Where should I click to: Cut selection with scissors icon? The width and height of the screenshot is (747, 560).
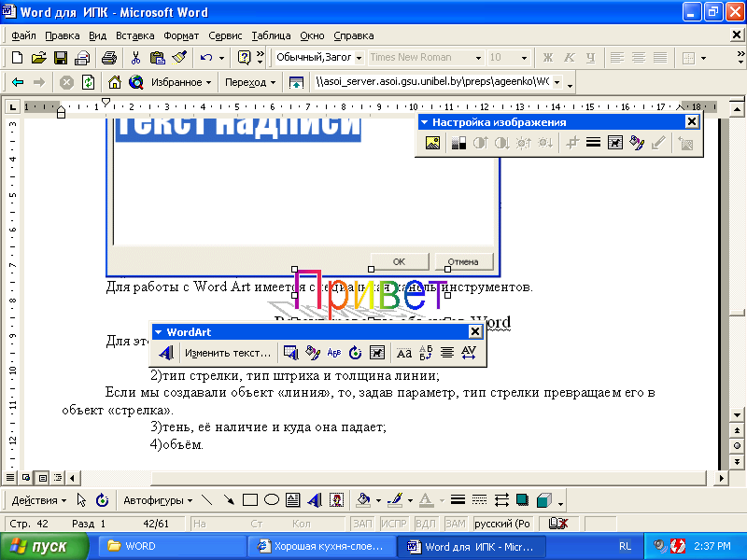pos(135,58)
